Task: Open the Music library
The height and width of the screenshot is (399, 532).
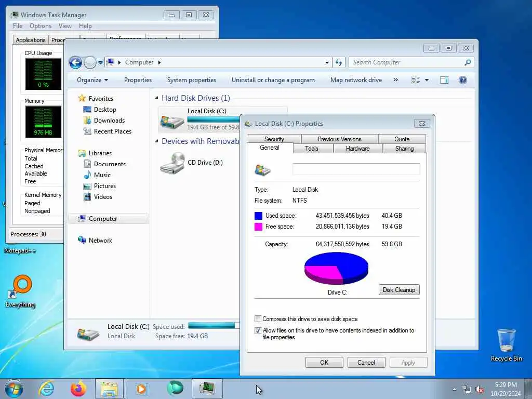Action: click(102, 175)
